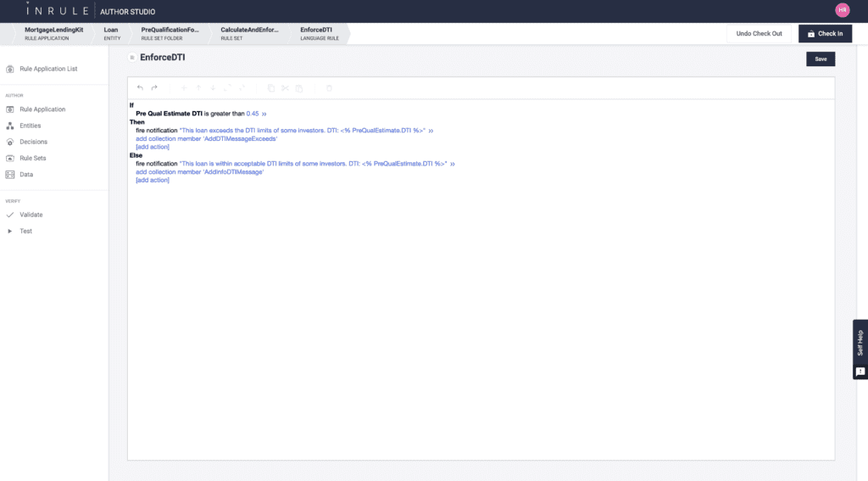Redo the last rule edit

[x=154, y=87]
